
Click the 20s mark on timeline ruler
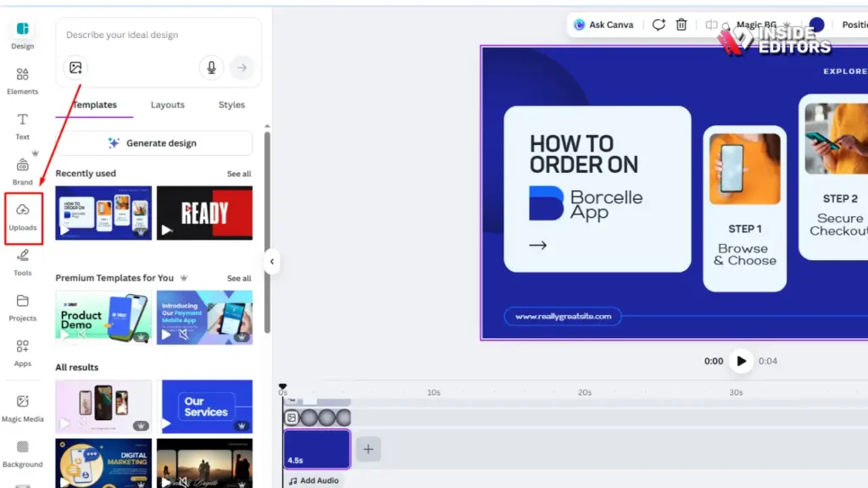tap(585, 392)
